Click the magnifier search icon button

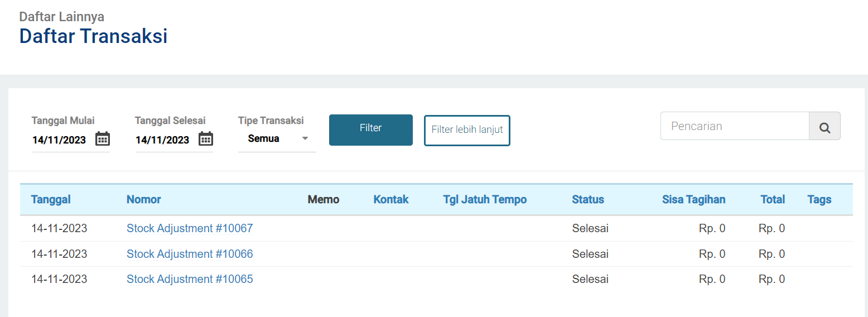point(824,126)
